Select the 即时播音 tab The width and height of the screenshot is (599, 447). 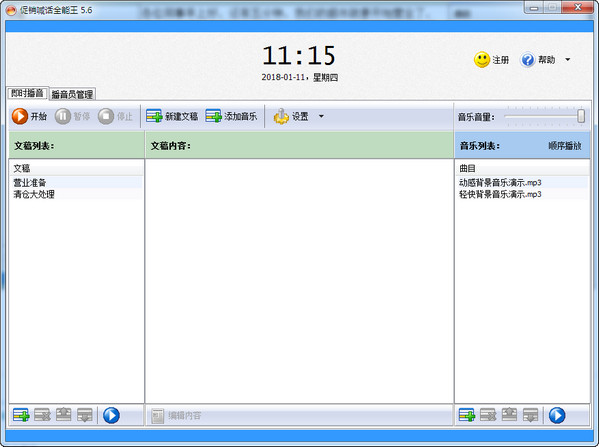click(x=27, y=93)
